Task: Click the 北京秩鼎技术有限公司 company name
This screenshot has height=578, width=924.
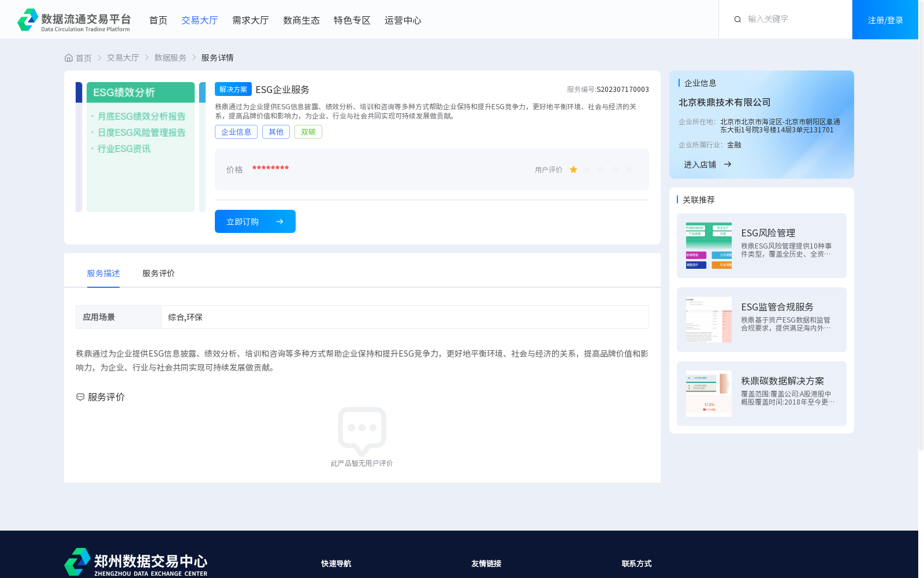Action: tap(725, 102)
